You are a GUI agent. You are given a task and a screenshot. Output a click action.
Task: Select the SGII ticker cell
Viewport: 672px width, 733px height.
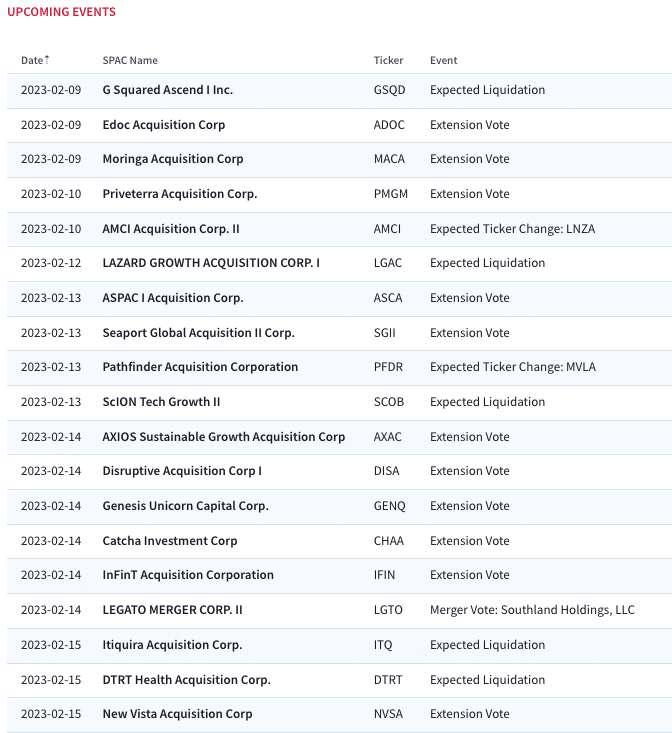pyautogui.click(x=384, y=333)
